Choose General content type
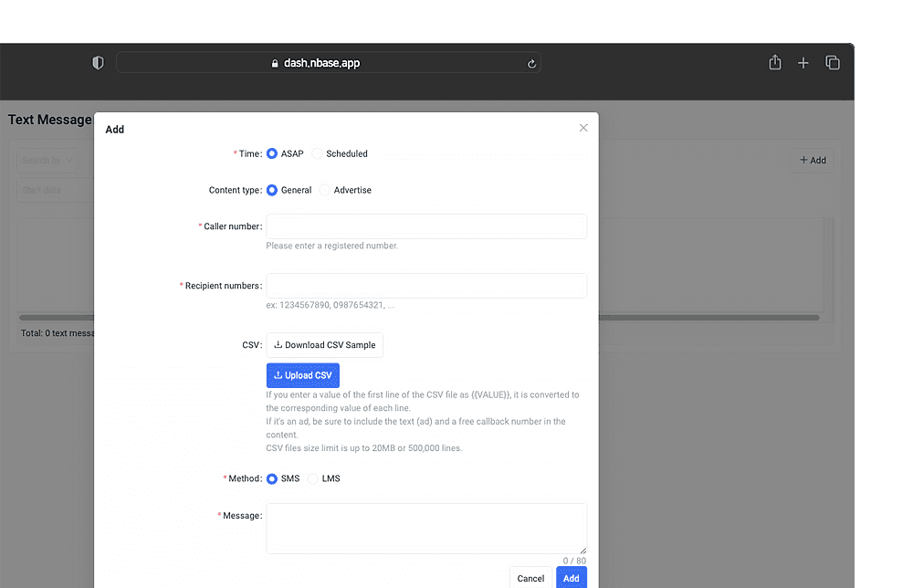 click(x=272, y=191)
